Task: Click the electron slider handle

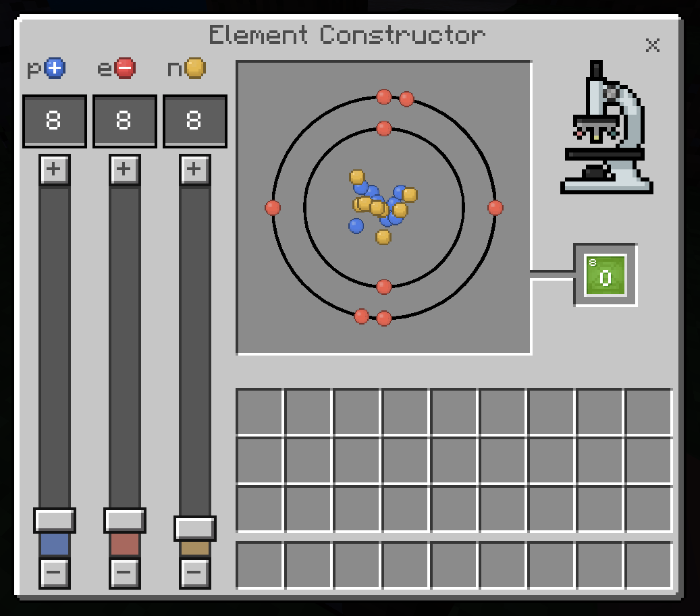Action: 125,520
